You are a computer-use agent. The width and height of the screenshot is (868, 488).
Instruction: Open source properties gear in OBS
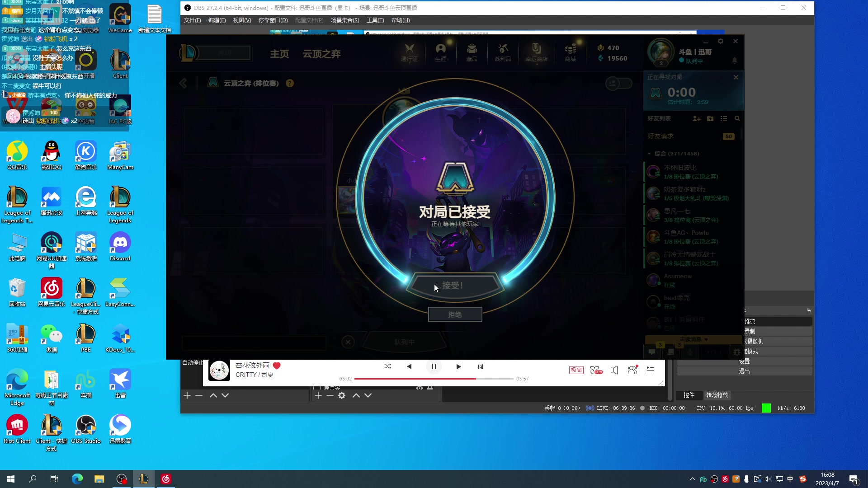coord(342,395)
